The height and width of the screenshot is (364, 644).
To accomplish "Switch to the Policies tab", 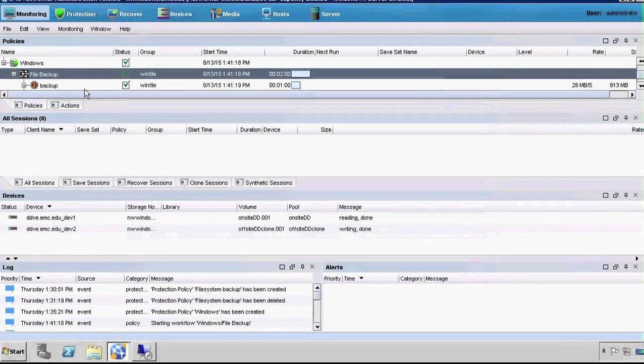I will click(29, 105).
